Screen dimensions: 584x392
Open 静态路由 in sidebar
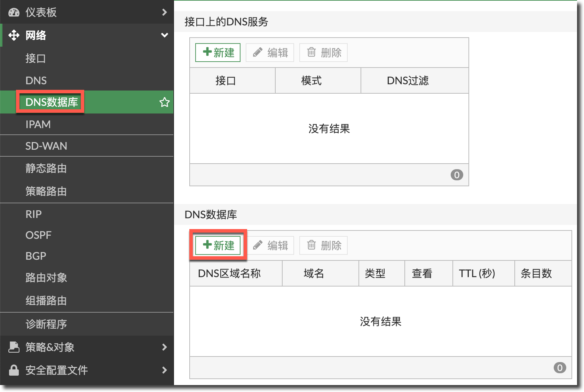tap(46, 168)
